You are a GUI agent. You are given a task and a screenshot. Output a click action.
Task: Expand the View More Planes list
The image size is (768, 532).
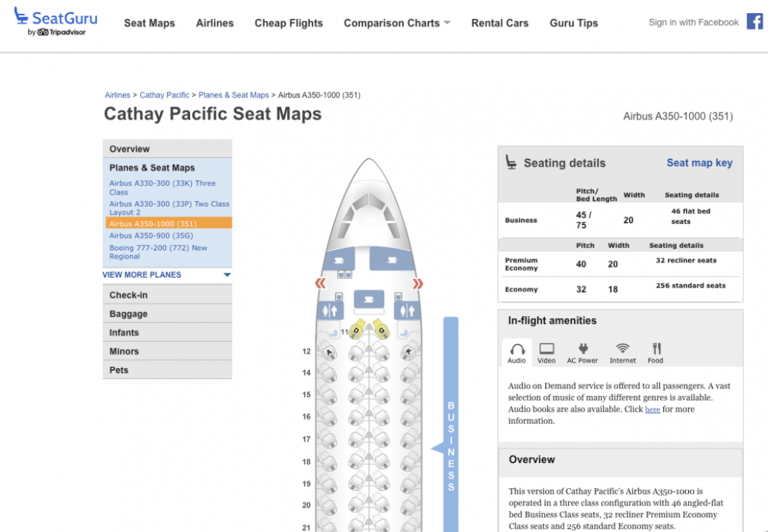click(x=167, y=275)
